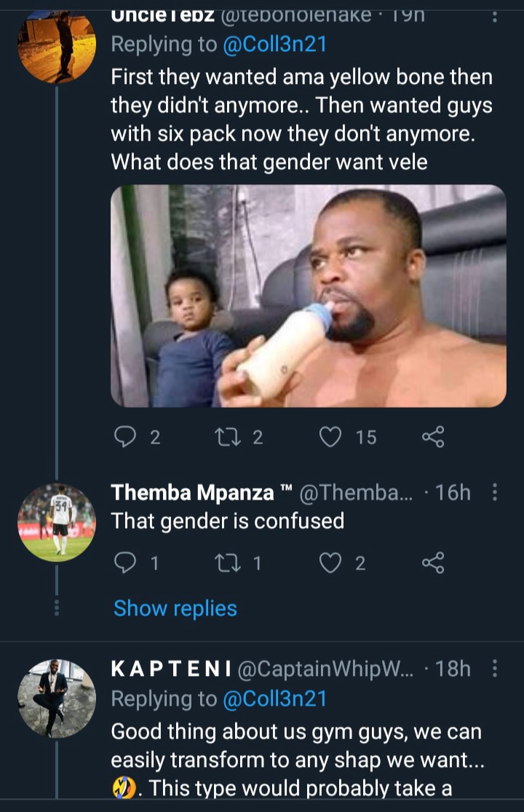Viewport: 524px width, 812px height.
Task: Open replies on Uncle Tebz's tweet
Action: [x=124, y=436]
